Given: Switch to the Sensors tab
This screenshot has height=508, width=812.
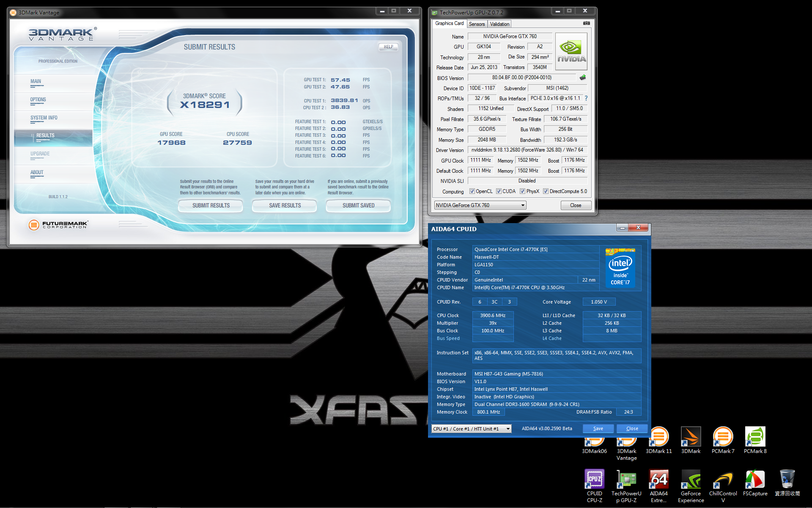Looking at the screenshot, I should tap(477, 24).
